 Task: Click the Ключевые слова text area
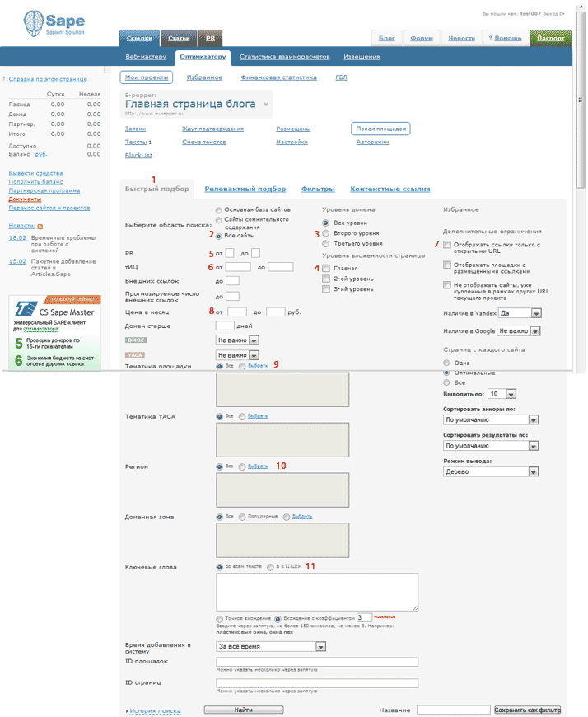(317, 592)
